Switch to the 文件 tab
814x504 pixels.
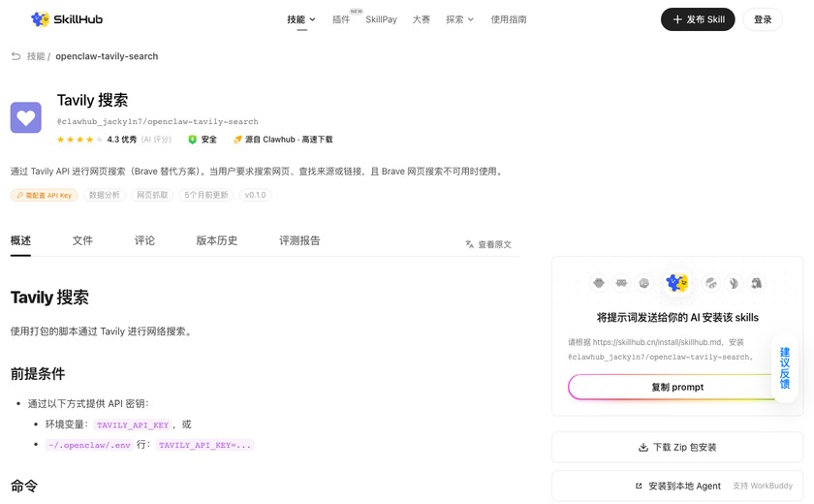pyautogui.click(x=82, y=240)
